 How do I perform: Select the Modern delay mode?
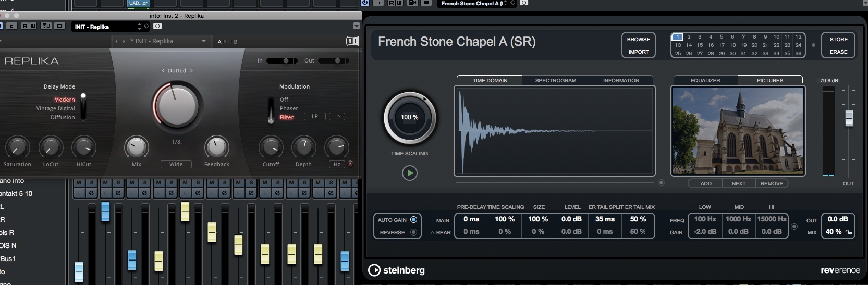65,100
